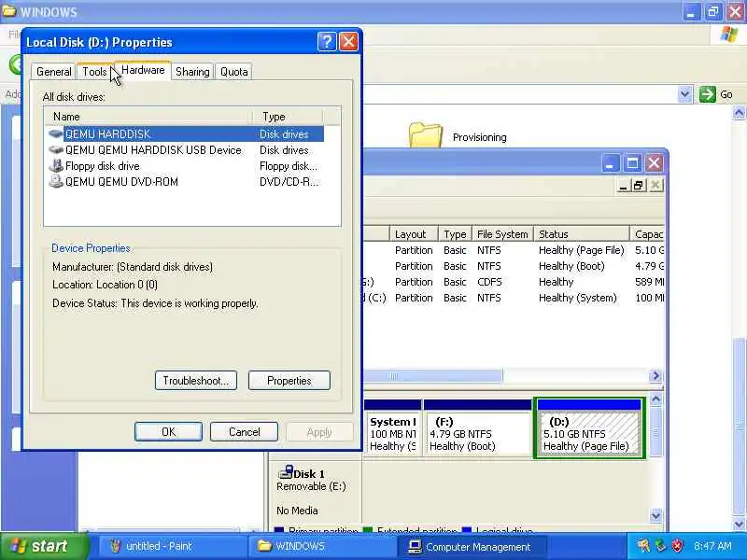Image resolution: width=747 pixels, height=560 pixels.
Task: Click the Properties button for the device
Action: pos(289,381)
